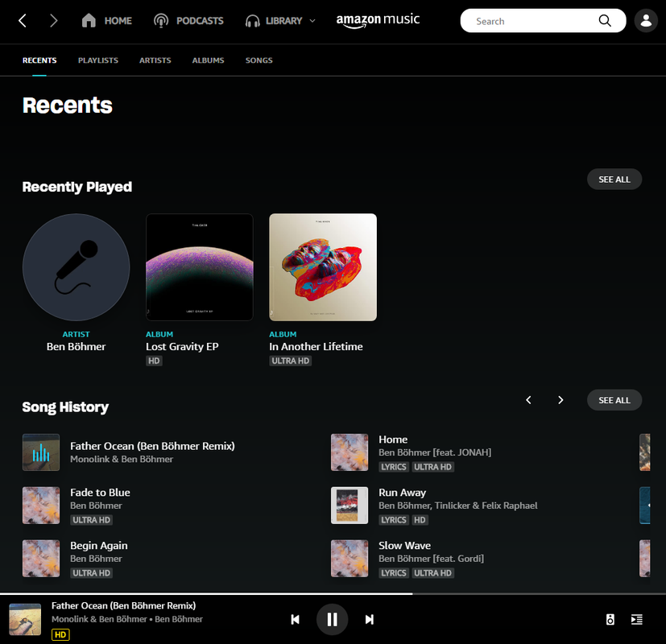Go back with the left arrow

click(x=23, y=20)
